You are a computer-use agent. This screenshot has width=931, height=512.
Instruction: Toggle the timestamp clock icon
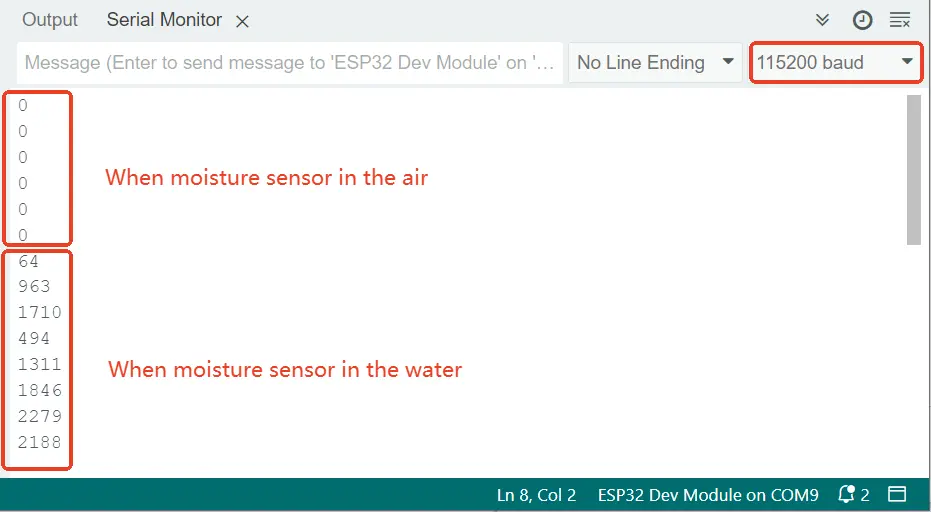tap(862, 20)
